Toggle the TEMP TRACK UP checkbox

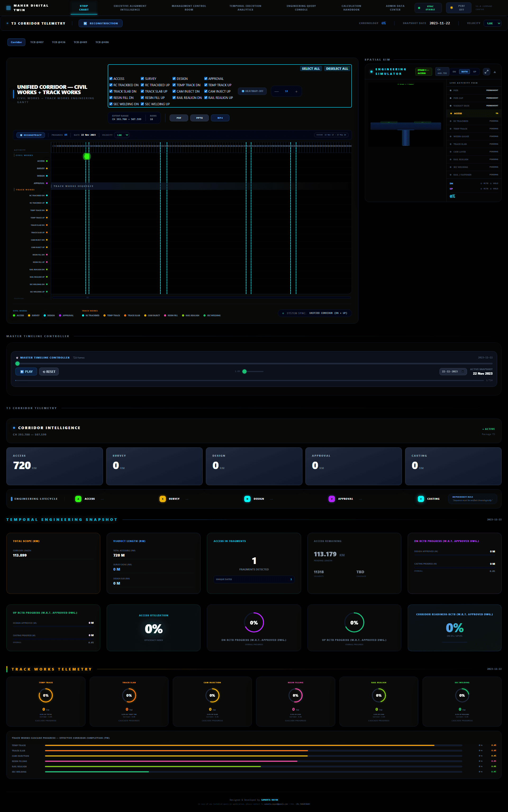pyautogui.click(x=206, y=85)
